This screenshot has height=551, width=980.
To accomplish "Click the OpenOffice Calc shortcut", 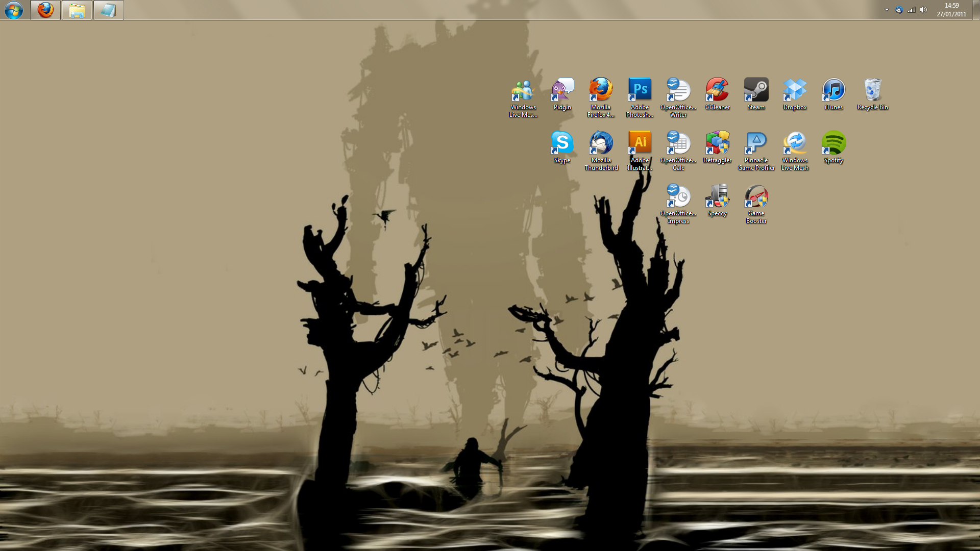I will (678, 143).
